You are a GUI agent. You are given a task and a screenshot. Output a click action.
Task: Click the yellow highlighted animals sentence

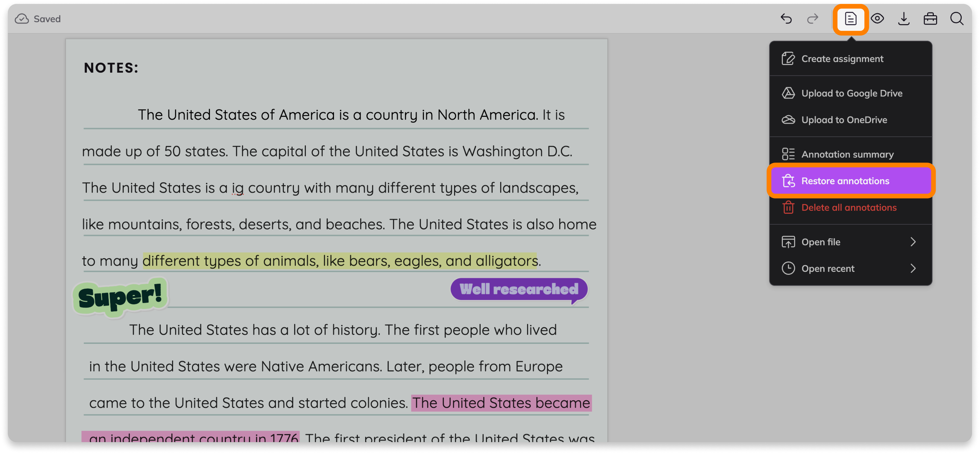point(340,261)
